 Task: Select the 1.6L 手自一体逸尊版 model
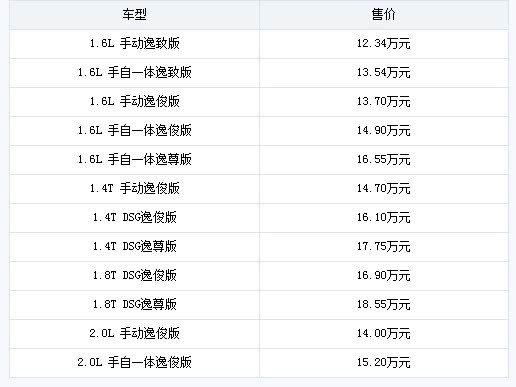tap(134, 160)
